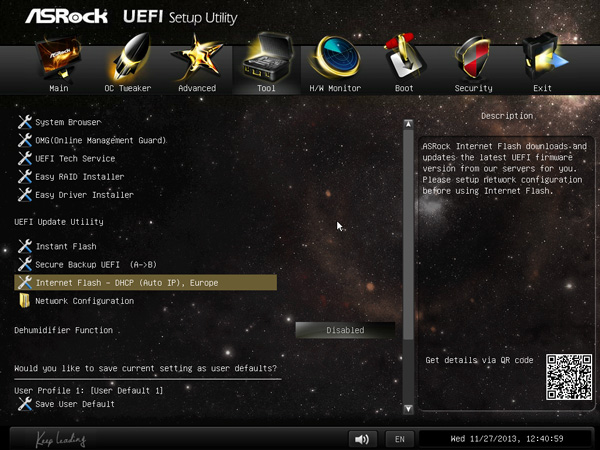Select the OC Tweaker rocket icon
This screenshot has height=450, width=600.
[129, 57]
